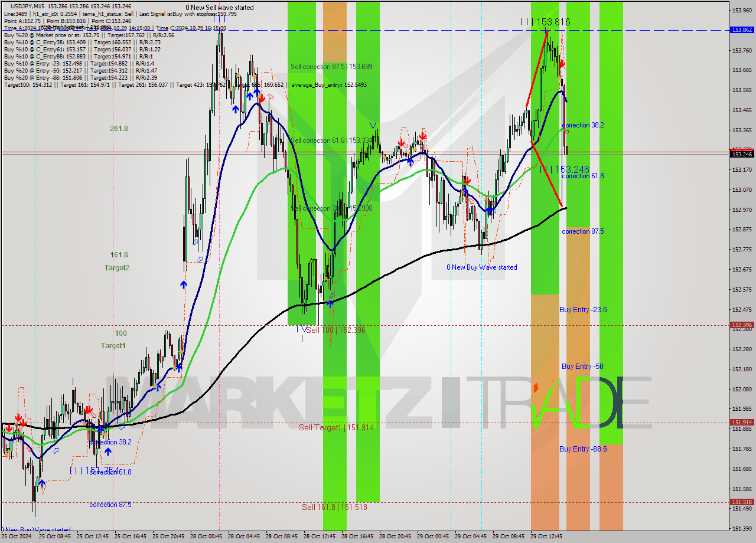
Task: Select the '0 New Sell wave started' label
Action: tap(220, 8)
